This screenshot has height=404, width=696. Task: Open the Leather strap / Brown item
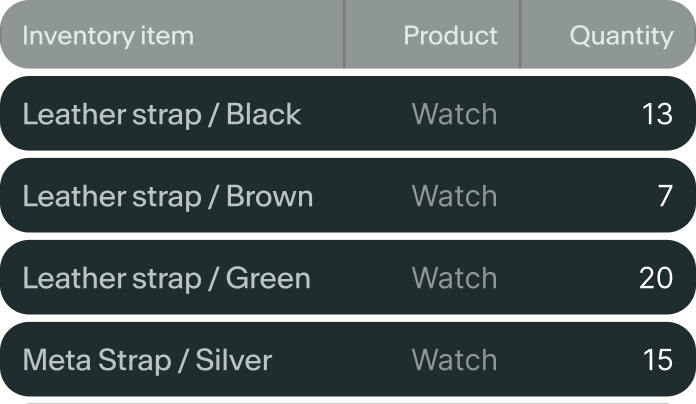(x=167, y=197)
